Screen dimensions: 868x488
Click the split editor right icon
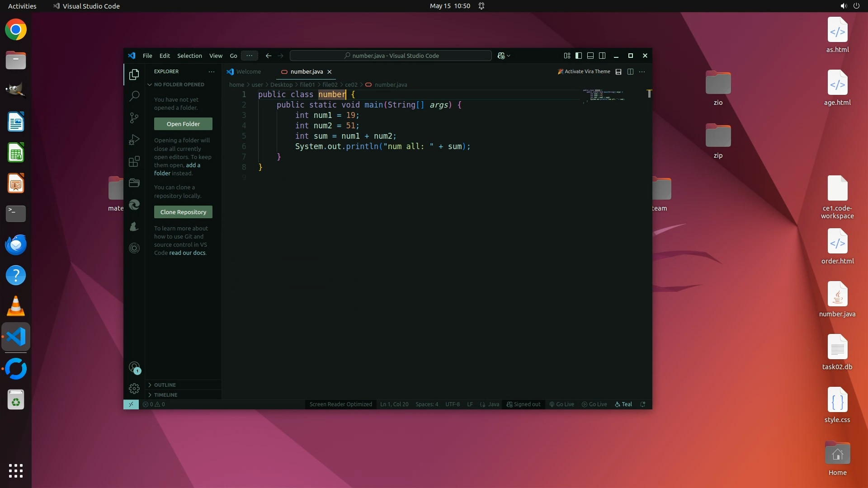(630, 71)
